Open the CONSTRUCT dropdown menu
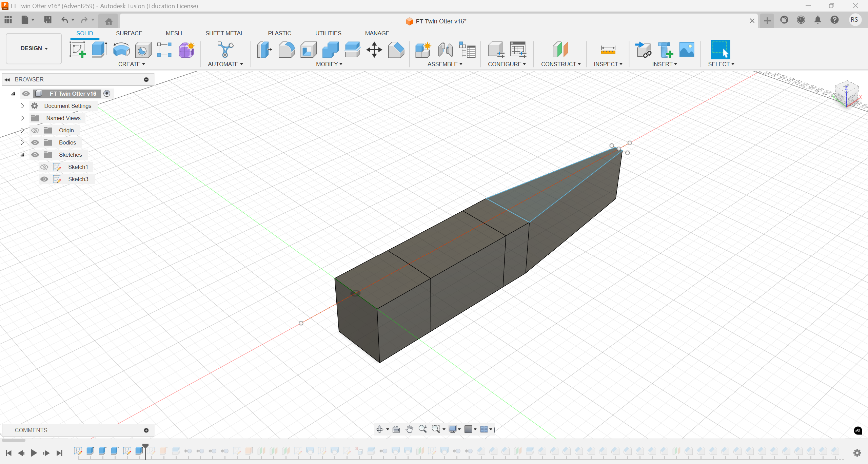This screenshot has width=868, height=464. click(x=561, y=64)
